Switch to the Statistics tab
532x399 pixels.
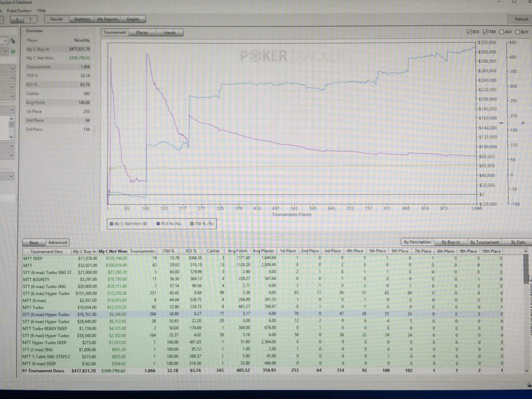82,19
